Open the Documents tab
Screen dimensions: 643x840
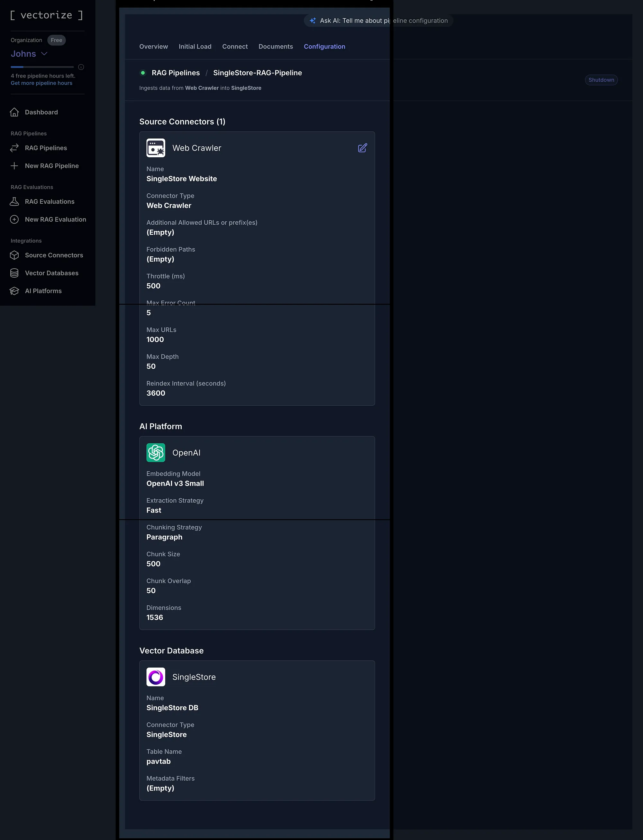coord(276,46)
